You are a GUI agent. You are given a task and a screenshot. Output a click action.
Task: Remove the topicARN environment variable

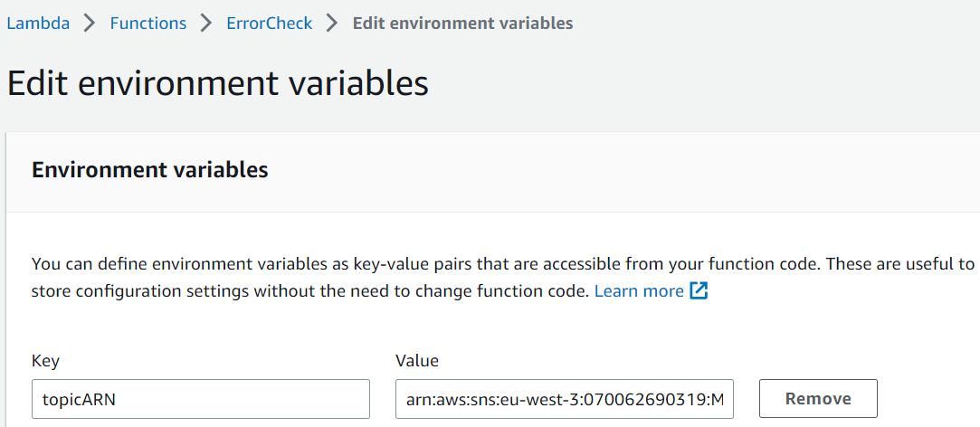pos(818,398)
